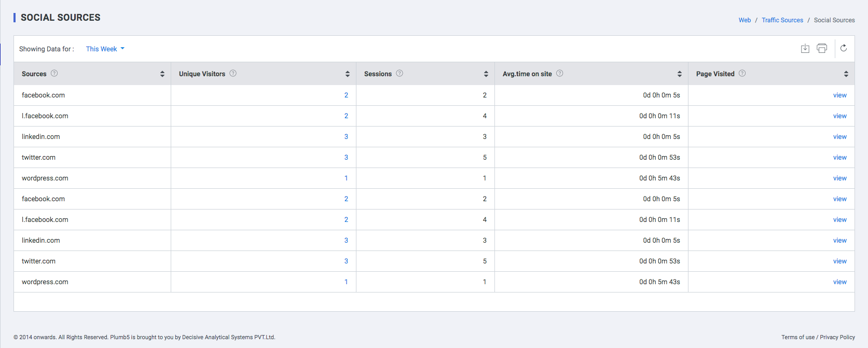Click unique visitors count in first linkedin.com row
The image size is (868, 348).
(x=346, y=136)
